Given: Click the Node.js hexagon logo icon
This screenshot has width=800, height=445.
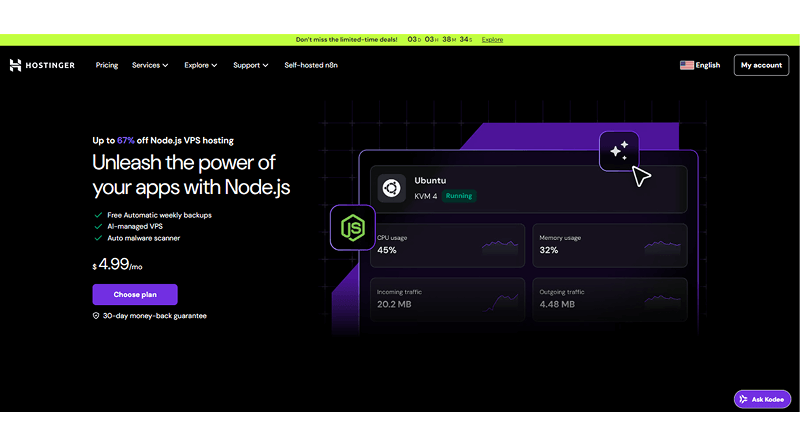Looking at the screenshot, I should 353,228.
